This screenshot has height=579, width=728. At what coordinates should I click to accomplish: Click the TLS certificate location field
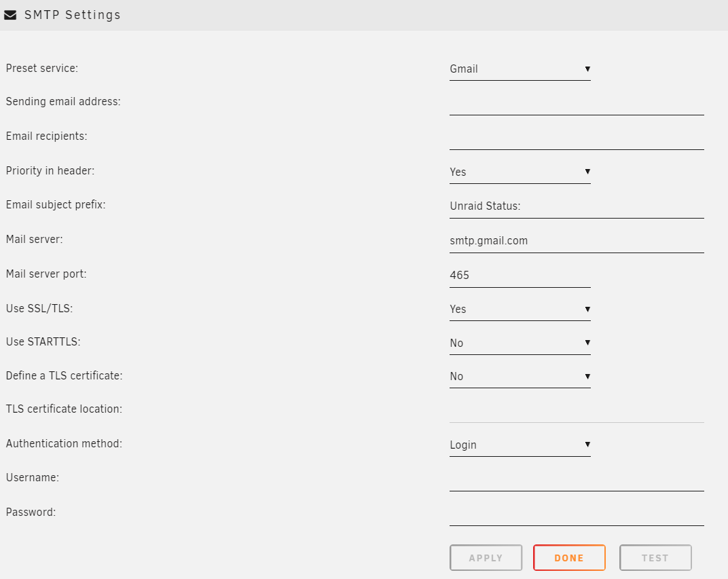pyautogui.click(x=577, y=411)
